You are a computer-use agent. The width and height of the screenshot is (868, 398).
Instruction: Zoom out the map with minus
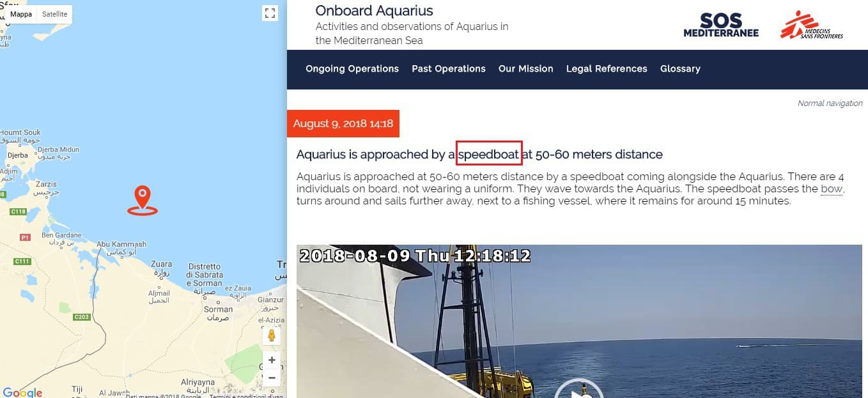click(x=272, y=378)
